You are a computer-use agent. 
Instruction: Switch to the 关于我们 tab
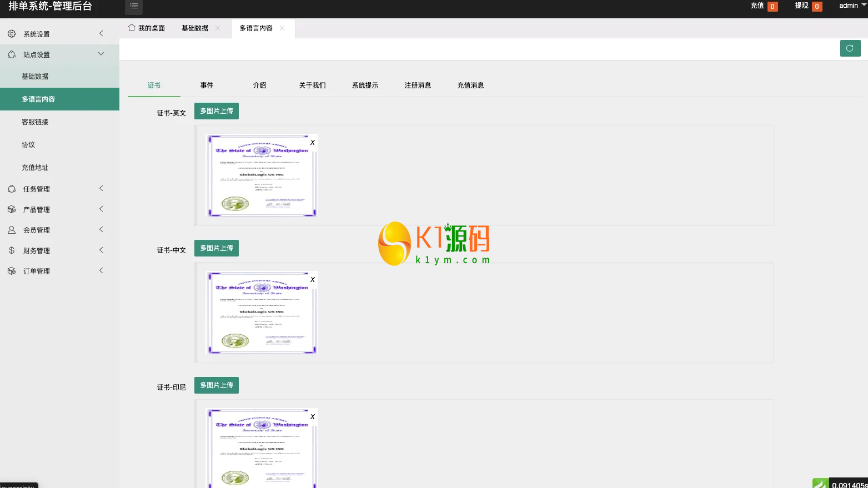pos(312,85)
